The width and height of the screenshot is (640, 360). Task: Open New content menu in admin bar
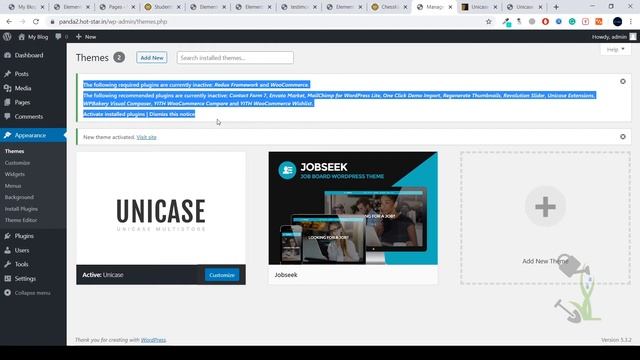click(86, 37)
